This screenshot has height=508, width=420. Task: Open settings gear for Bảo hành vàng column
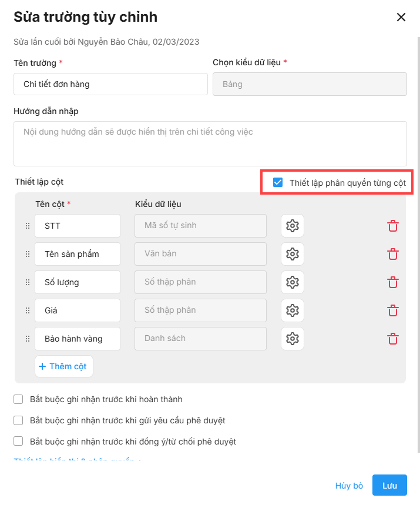[293, 339]
